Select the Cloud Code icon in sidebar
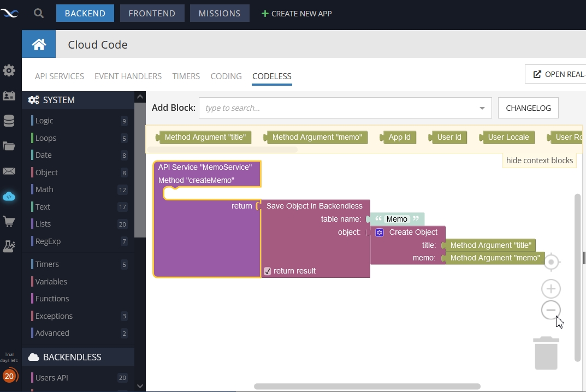The width and height of the screenshot is (586, 392). click(x=9, y=197)
